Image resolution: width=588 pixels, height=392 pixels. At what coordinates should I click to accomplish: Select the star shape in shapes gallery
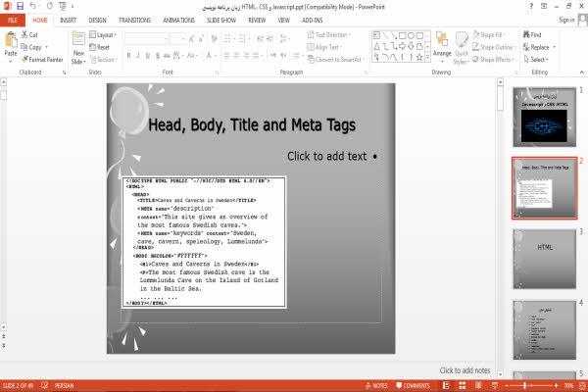coord(419,57)
